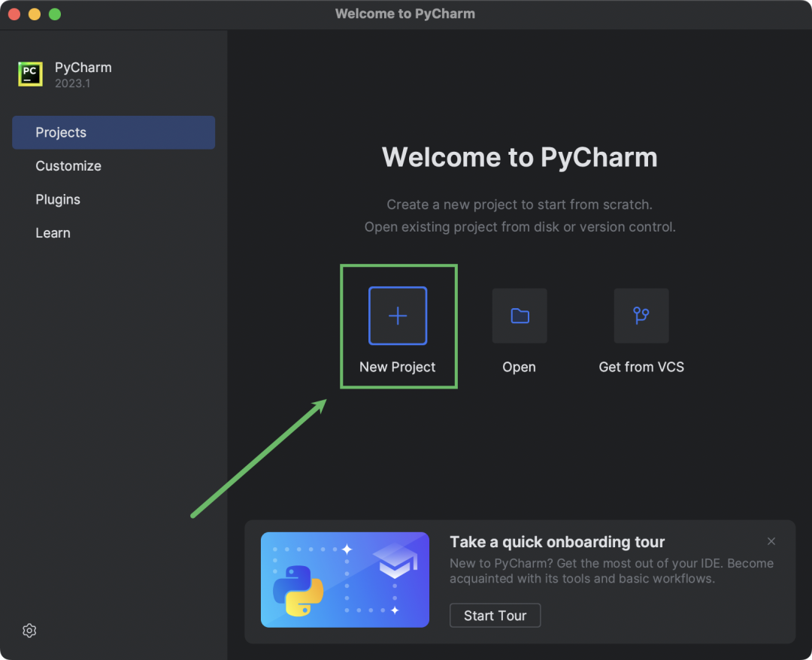Maximize the window using green button
The height and width of the screenshot is (660, 812).
point(55,14)
